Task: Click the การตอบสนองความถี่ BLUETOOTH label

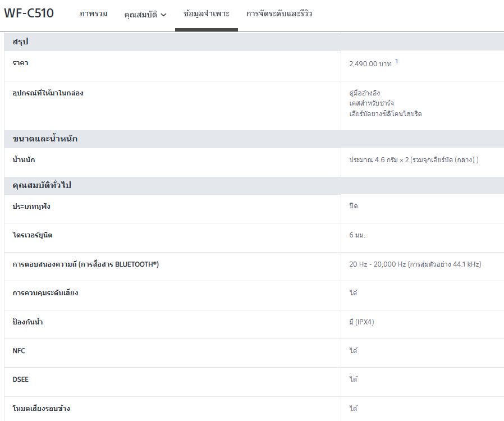Action: pyautogui.click(x=85, y=264)
